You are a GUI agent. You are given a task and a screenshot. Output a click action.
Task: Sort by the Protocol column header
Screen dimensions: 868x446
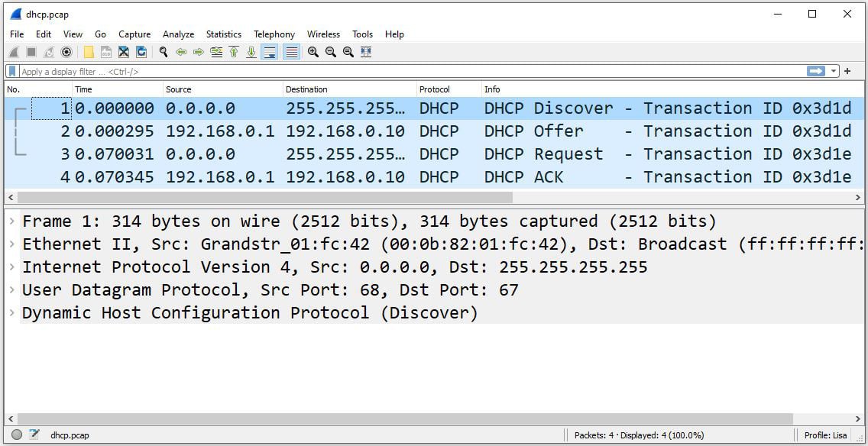click(x=449, y=89)
